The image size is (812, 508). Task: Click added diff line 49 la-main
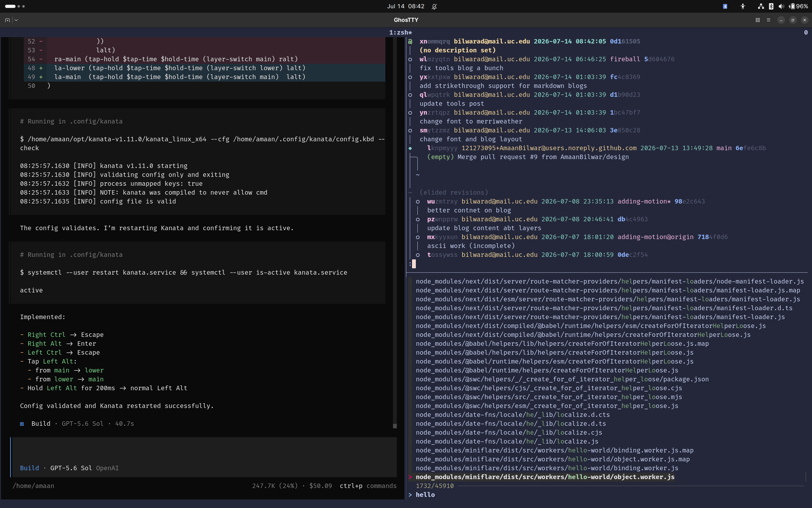point(204,77)
